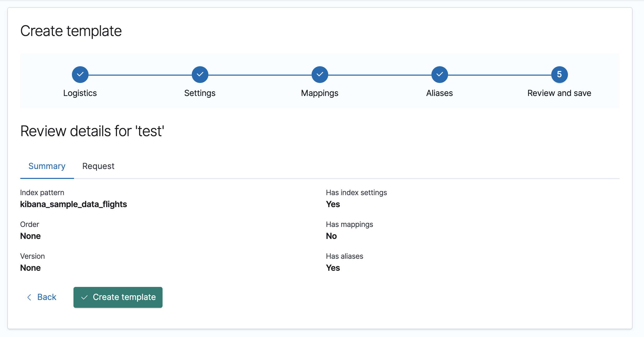Go to the Mappings step checkmark circle
Image resolution: width=644 pixels, height=337 pixels.
[320, 75]
